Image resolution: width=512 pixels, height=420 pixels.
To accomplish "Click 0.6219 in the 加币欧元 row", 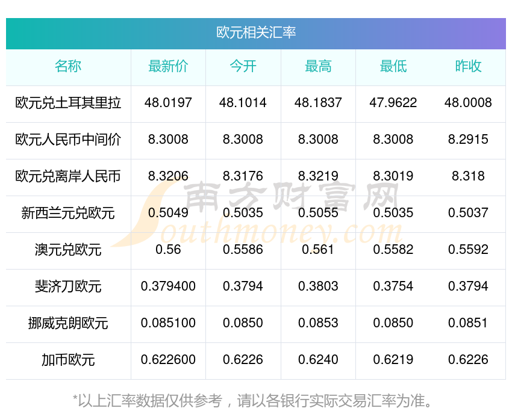I will click(x=393, y=360).
